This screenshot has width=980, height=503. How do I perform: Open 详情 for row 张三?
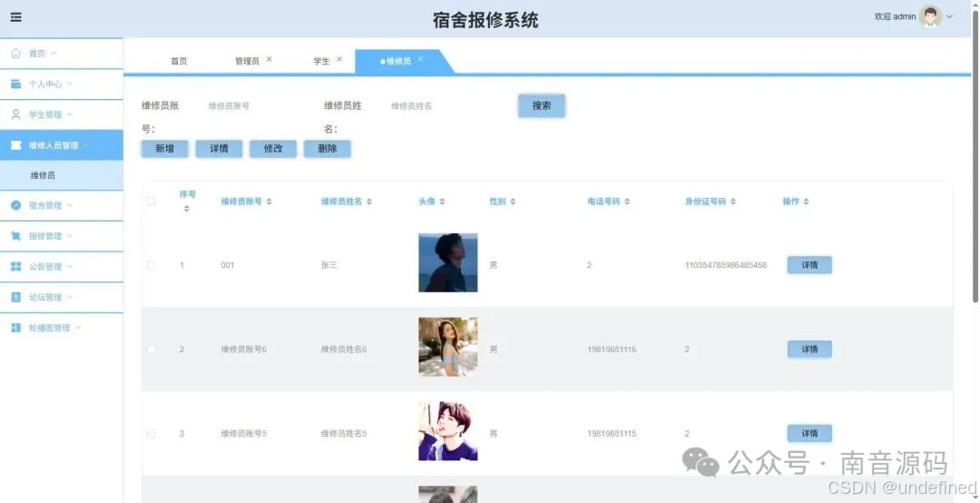[x=809, y=265]
